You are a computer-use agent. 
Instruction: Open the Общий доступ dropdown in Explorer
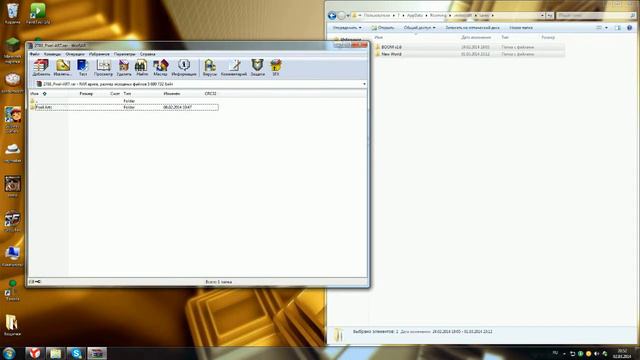[419, 28]
